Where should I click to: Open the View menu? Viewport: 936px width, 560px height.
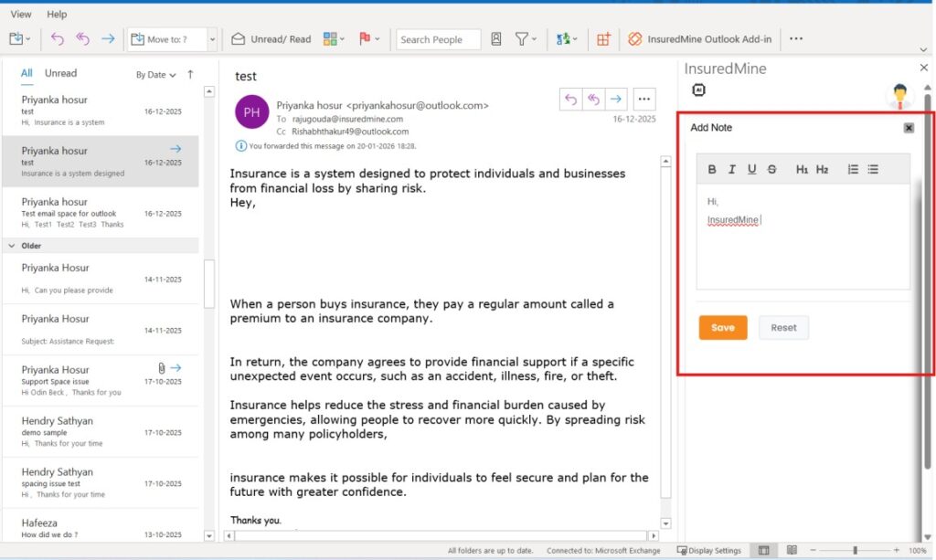coord(21,14)
